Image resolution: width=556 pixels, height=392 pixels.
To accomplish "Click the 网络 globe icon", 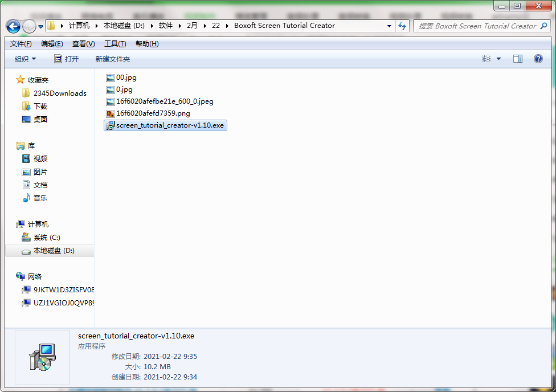I will (x=20, y=276).
